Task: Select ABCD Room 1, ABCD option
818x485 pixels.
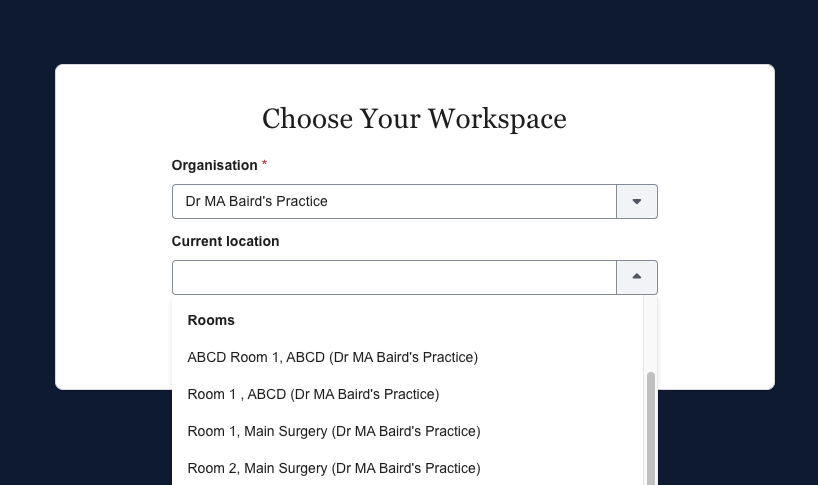Action: (x=407, y=357)
